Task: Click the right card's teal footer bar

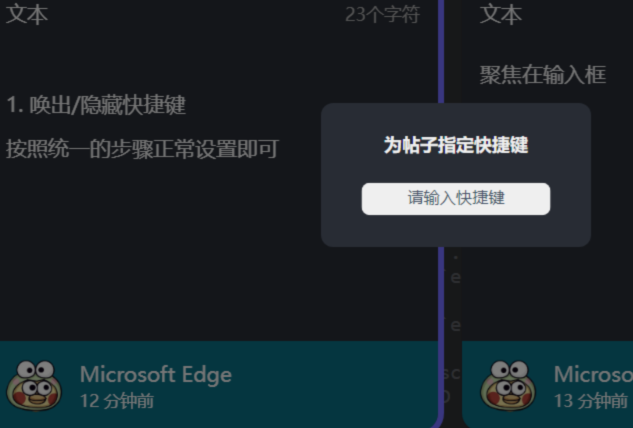Action: (x=547, y=384)
